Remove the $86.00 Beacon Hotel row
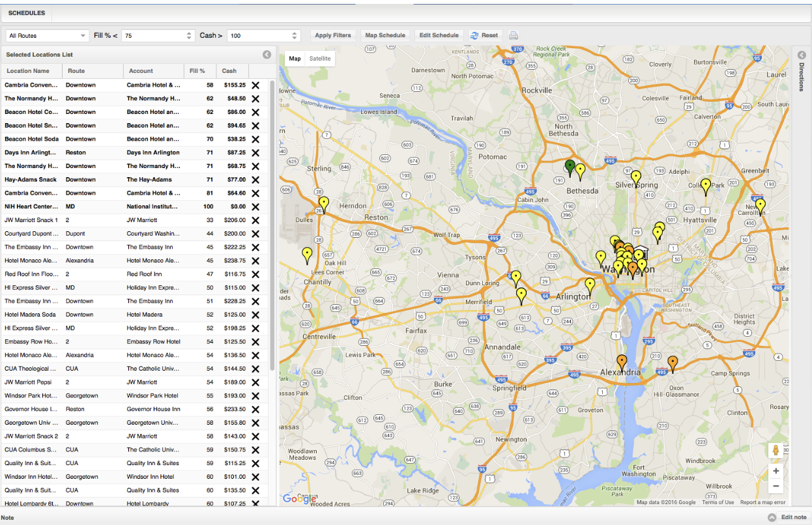 coord(255,112)
